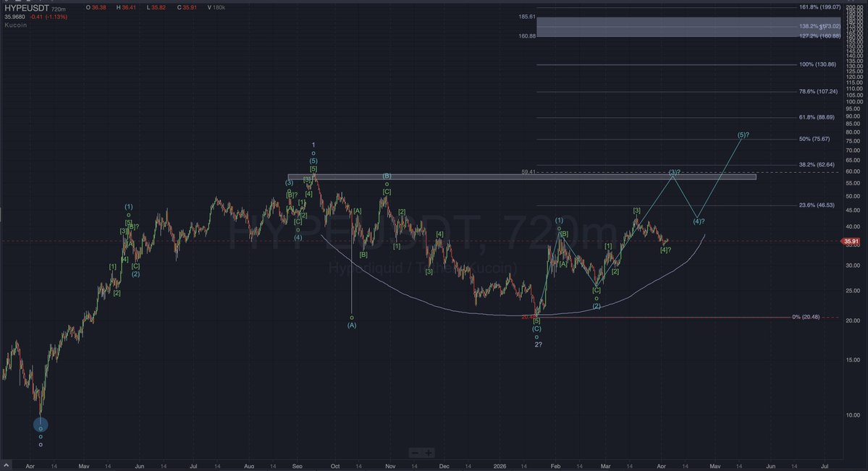Click the 23.6% (46.53) Fibonacci label
Viewport: 868px width, 471px height.
pyautogui.click(x=817, y=205)
